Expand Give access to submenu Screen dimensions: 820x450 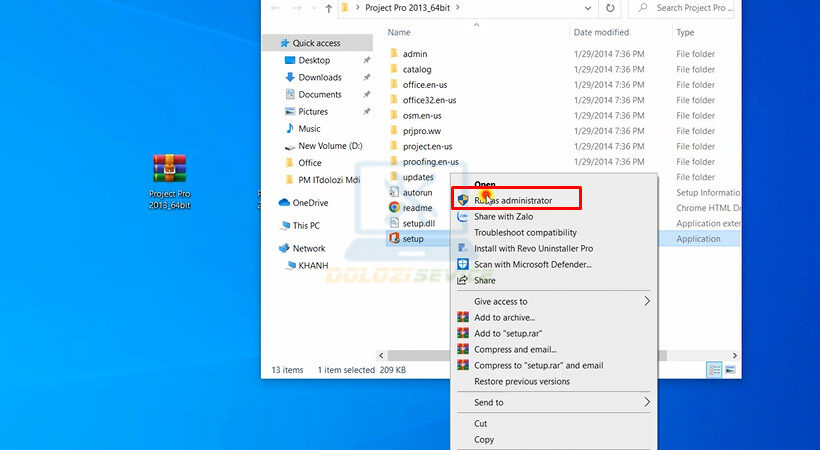coord(553,301)
